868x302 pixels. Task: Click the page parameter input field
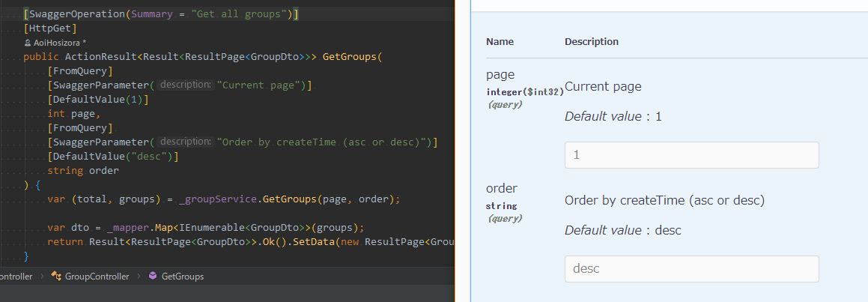click(691, 155)
